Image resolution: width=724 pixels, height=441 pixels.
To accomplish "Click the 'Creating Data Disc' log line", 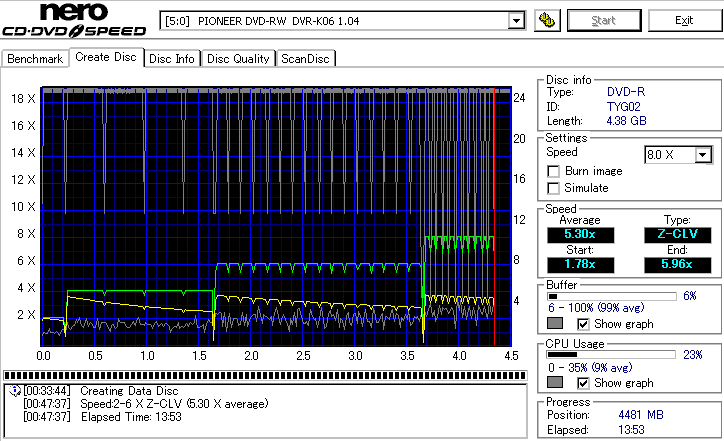I will [x=129, y=391].
